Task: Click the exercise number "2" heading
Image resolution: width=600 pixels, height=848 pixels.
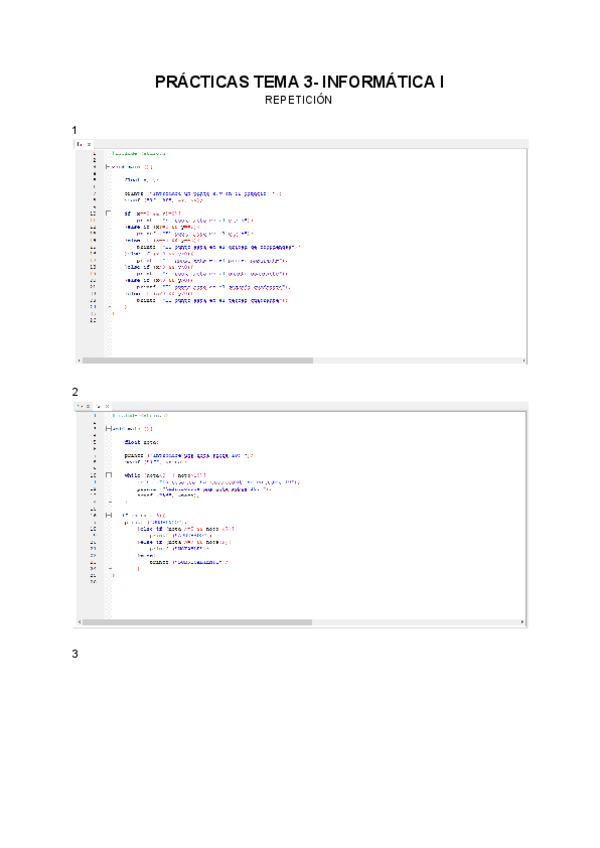Action: 75,392
